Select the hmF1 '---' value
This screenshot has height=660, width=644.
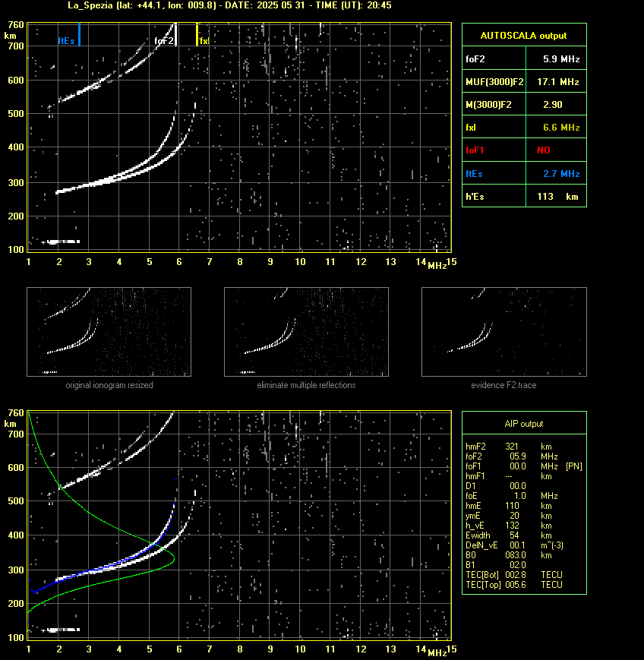point(509,476)
